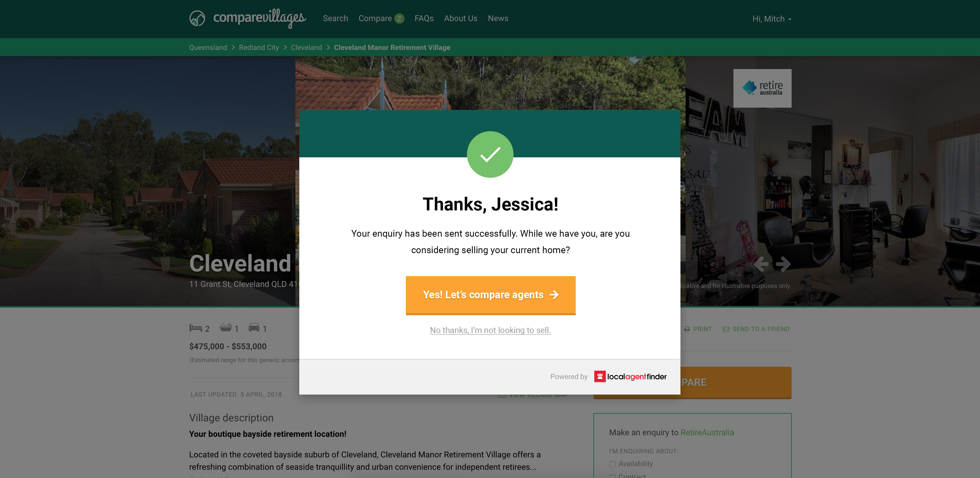Tick the Availability checkbox
The width and height of the screenshot is (980, 478).
point(612,464)
